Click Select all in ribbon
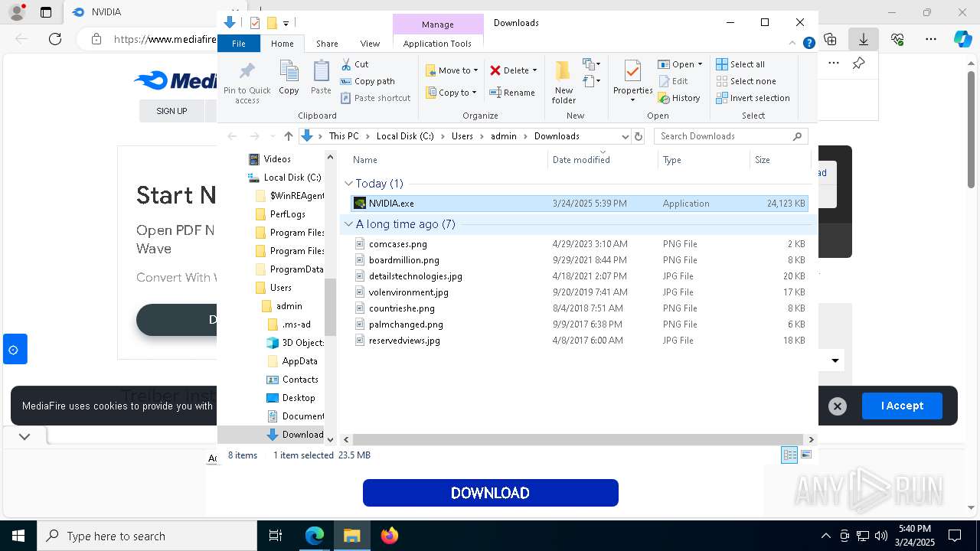980x551 pixels. pyautogui.click(x=740, y=64)
